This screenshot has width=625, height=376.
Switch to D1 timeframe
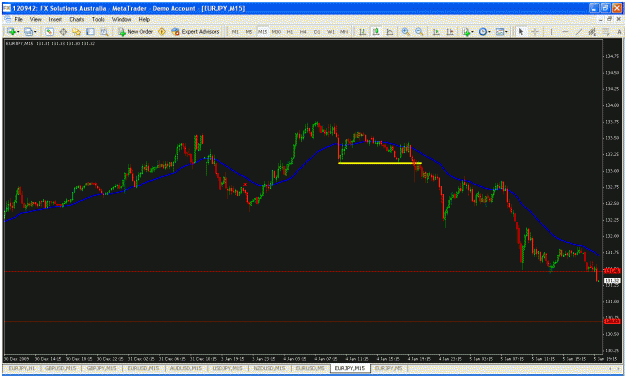coord(317,32)
